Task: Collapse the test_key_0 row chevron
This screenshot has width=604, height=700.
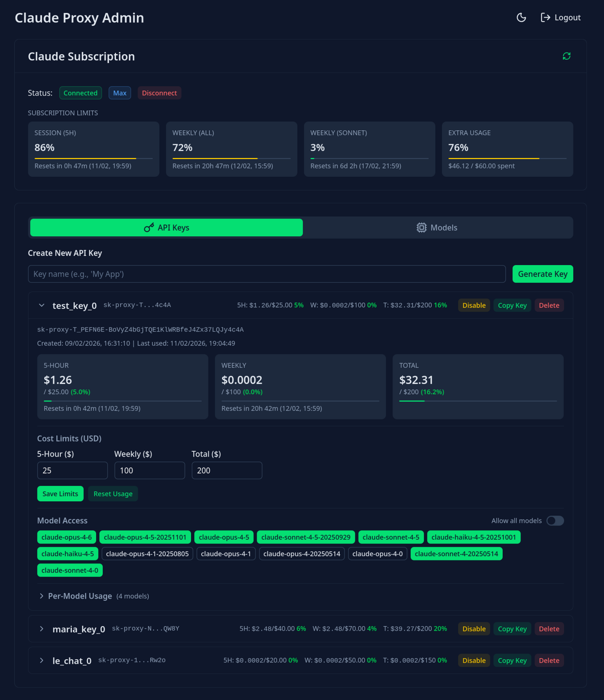Action: click(42, 305)
